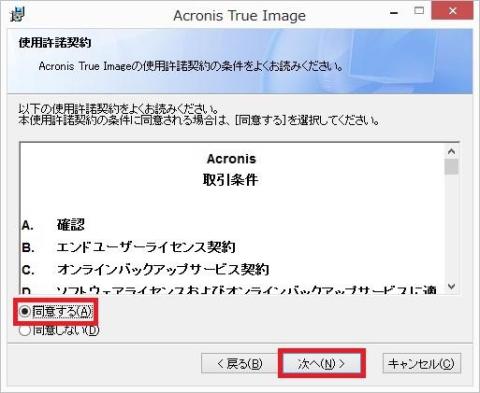480x393 pixels.
Task: Click the '取引条件' heading in license text
Action: 231,180
